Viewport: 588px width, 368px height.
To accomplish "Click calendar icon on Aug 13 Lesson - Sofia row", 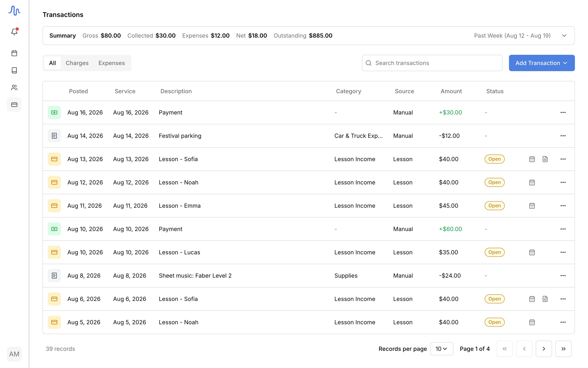I will point(532,159).
